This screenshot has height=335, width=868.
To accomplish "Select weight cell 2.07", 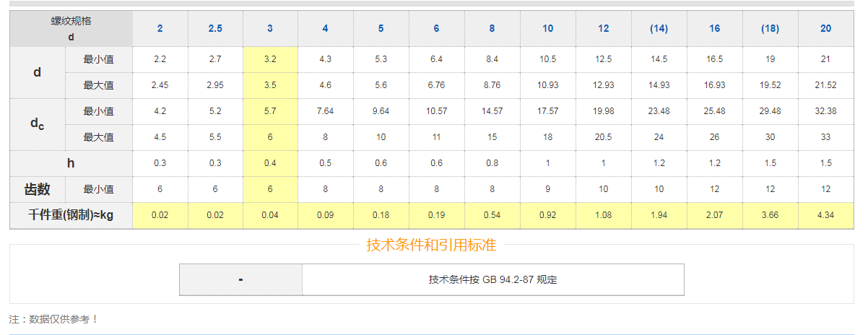I will (x=714, y=215).
